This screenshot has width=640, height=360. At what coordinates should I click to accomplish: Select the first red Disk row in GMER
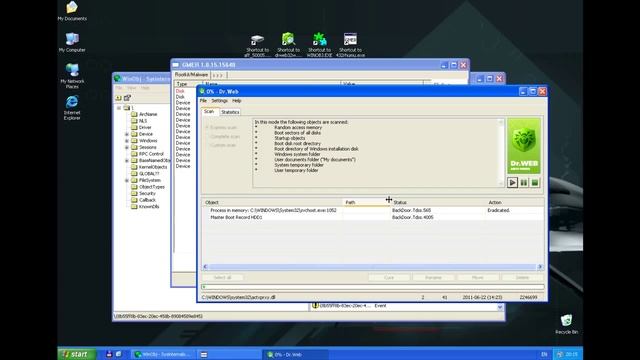[x=180, y=91]
